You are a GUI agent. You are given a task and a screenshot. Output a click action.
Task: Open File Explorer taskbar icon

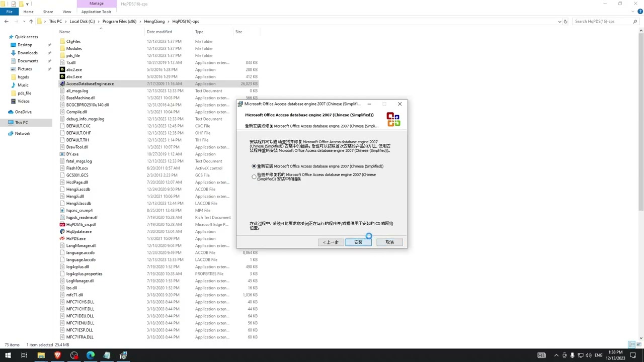(41, 355)
